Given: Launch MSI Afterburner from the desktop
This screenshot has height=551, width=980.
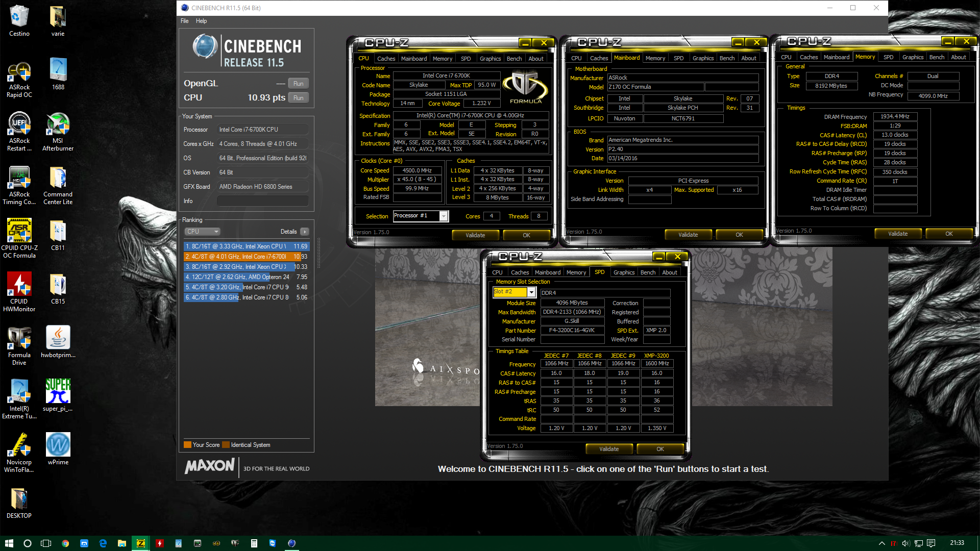Looking at the screenshot, I should (58, 132).
